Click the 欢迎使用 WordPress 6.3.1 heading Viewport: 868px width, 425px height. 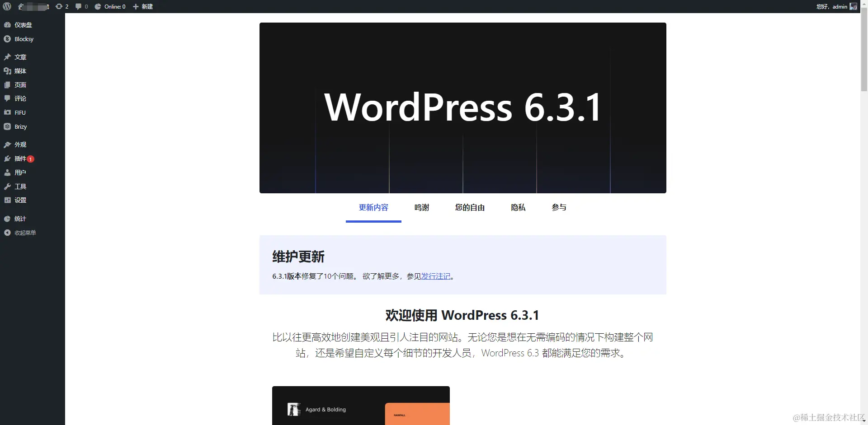(x=462, y=315)
